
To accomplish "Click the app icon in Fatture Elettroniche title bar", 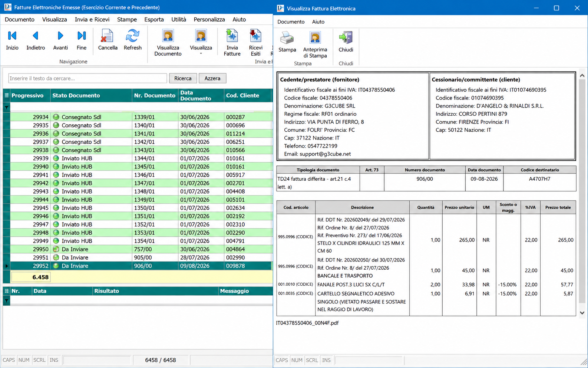I will (x=8, y=7).
